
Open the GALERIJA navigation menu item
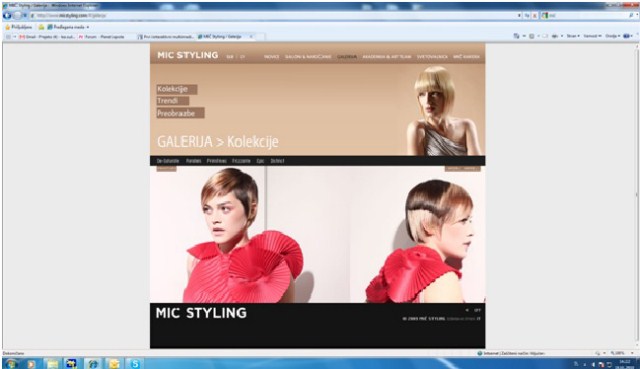[347, 57]
